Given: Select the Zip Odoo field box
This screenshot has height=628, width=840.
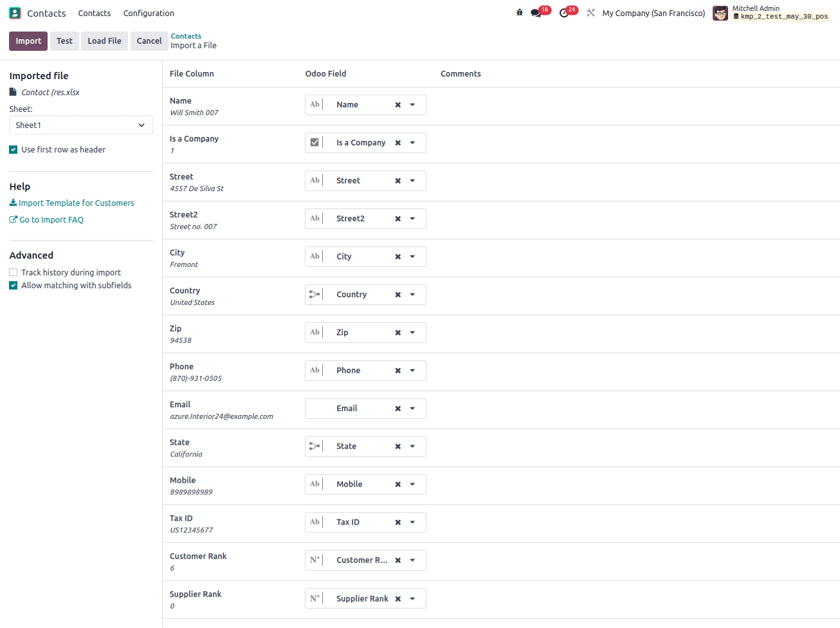Looking at the screenshot, I should (x=365, y=333).
